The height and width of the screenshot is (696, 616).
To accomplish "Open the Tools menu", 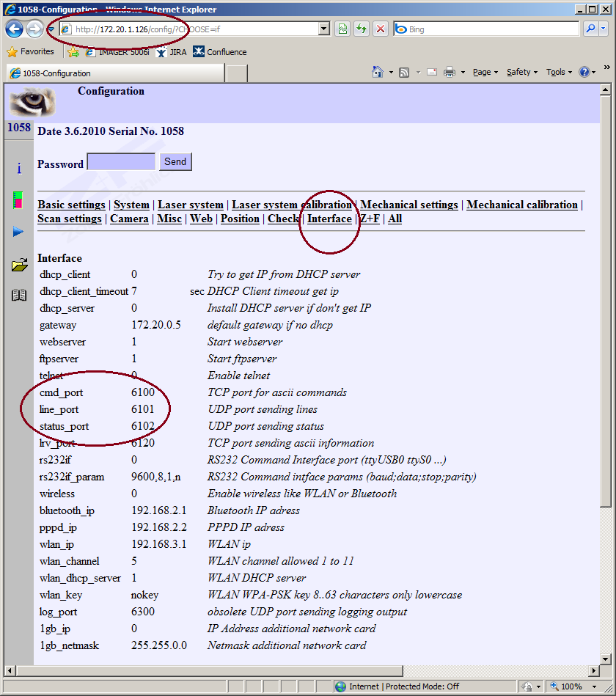I will click(559, 72).
